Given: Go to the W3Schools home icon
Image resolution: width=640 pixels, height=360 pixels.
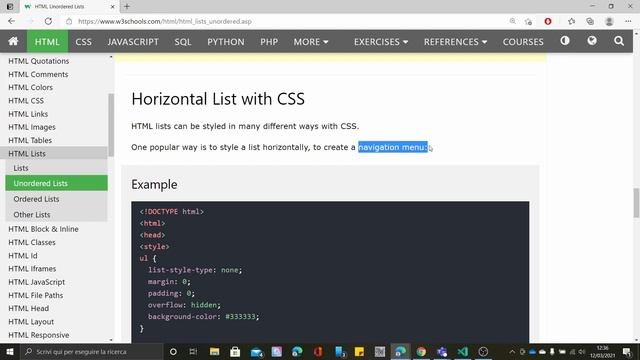Looking at the screenshot, I should pos(13,41).
